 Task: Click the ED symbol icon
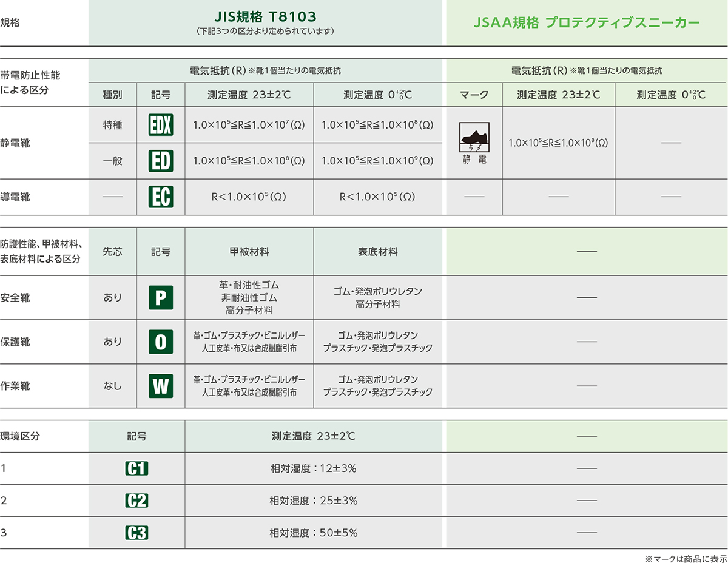pyautogui.click(x=161, y=161)
